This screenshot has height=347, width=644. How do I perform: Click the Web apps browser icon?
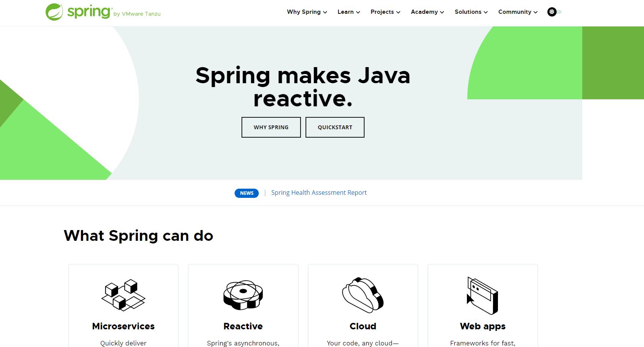pos(483,295)
